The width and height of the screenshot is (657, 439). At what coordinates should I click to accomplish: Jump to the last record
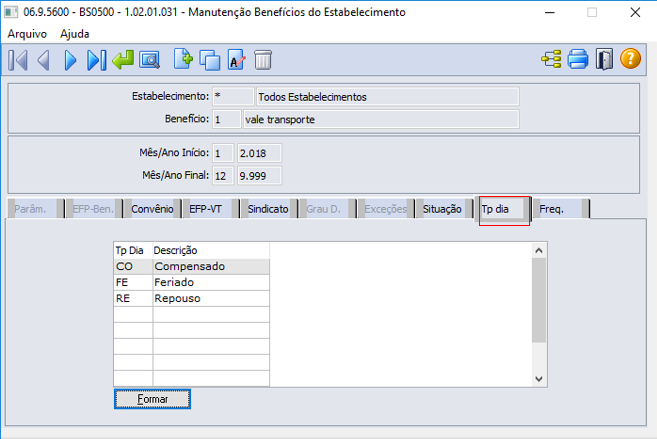pos(96,60)
